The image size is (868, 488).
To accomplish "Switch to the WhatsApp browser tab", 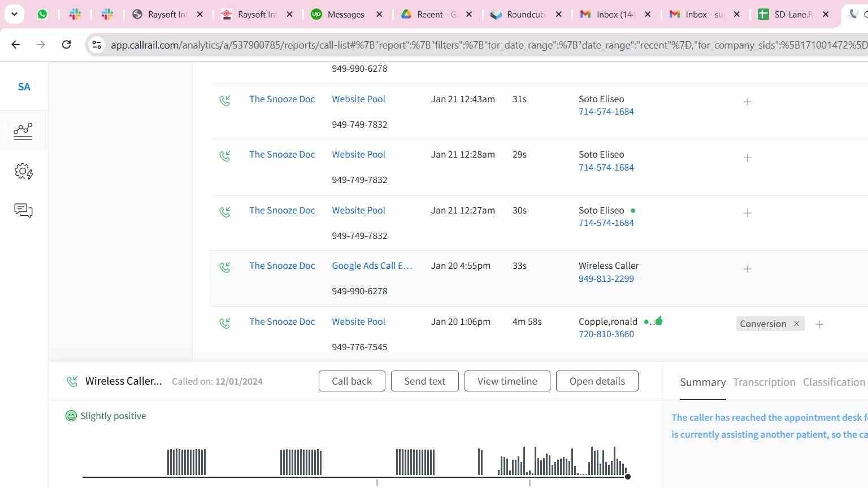I will [x=42, y=14].
